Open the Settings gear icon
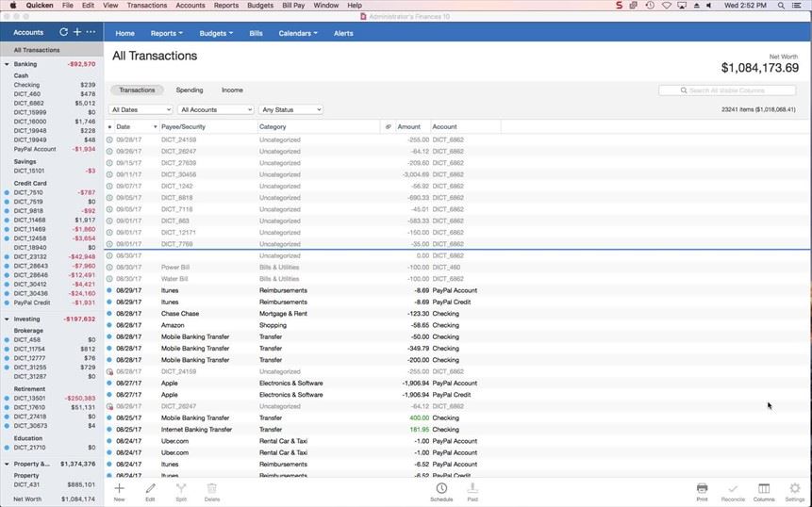812x507 pixels. tap(795, 491)
